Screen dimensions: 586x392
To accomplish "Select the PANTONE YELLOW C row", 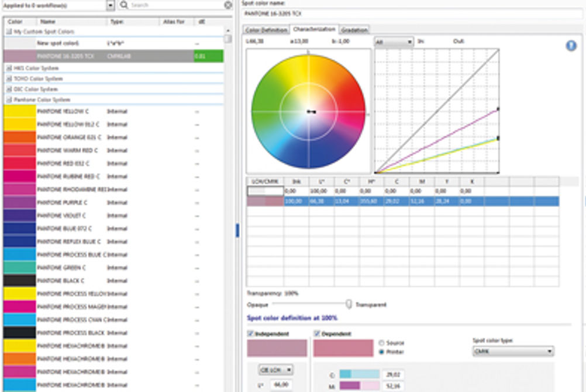I will (113, 112).
